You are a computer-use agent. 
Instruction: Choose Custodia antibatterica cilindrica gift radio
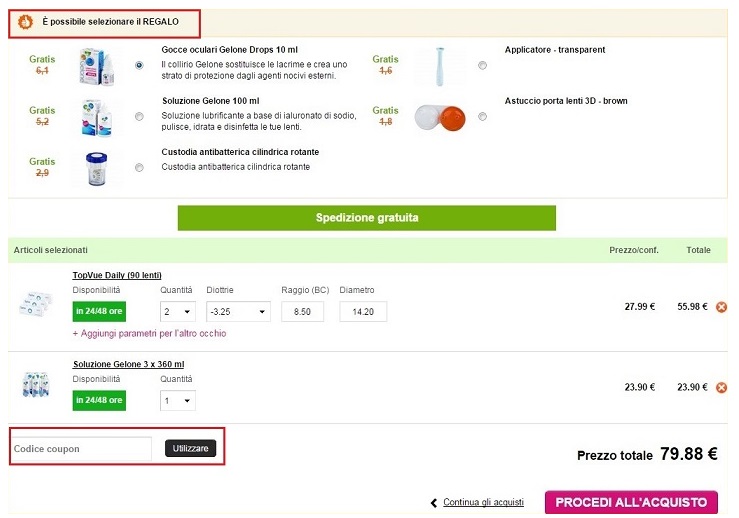(x=139, y=167)
